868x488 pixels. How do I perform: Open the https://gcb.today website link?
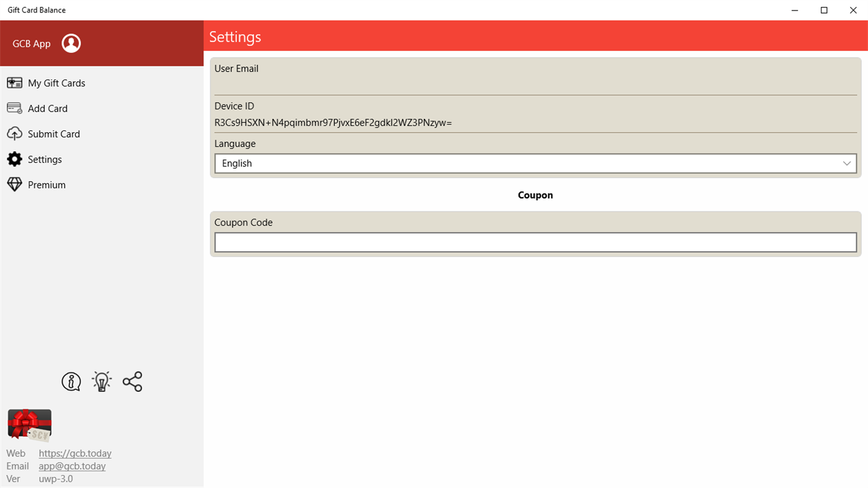point(74,453)
